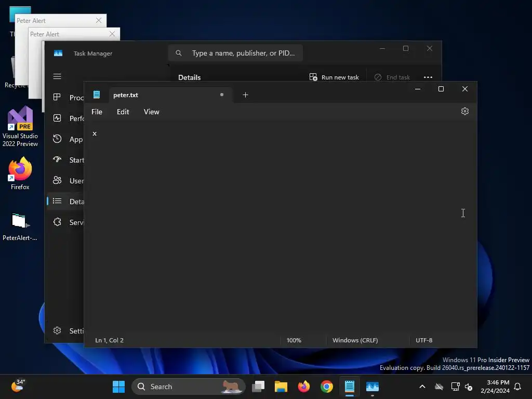Screen dimensions: 532x399
Task: Select Firefox desktop shortcut
Action: click(20, 174)
